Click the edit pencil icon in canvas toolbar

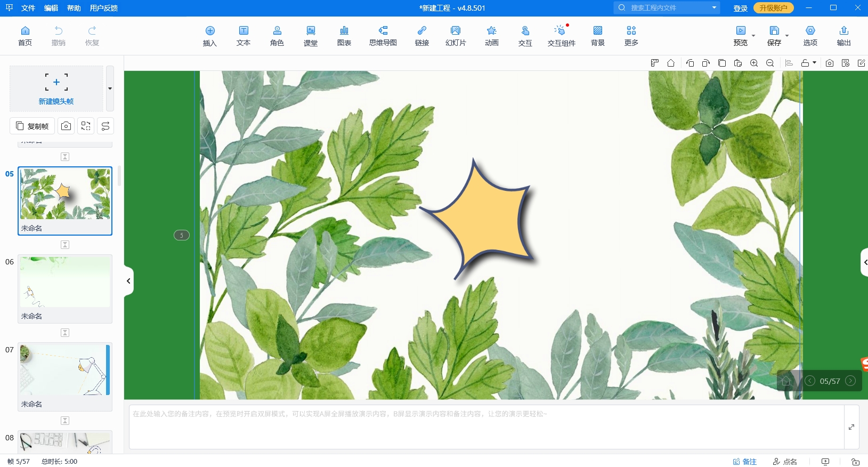click(x=862, y=63)
